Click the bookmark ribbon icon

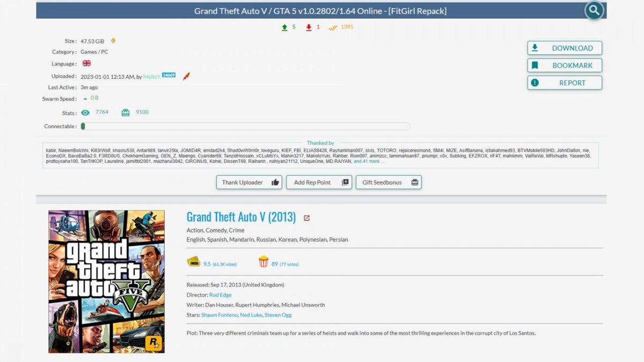535,65
